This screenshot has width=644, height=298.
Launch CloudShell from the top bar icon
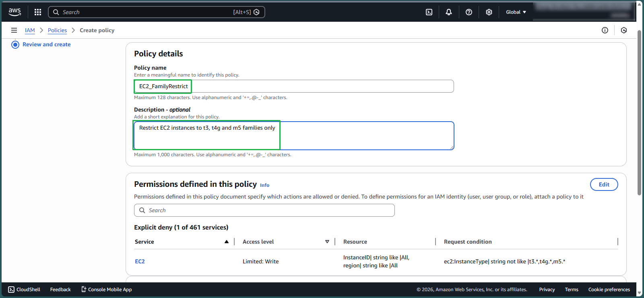tap(429, 12)
